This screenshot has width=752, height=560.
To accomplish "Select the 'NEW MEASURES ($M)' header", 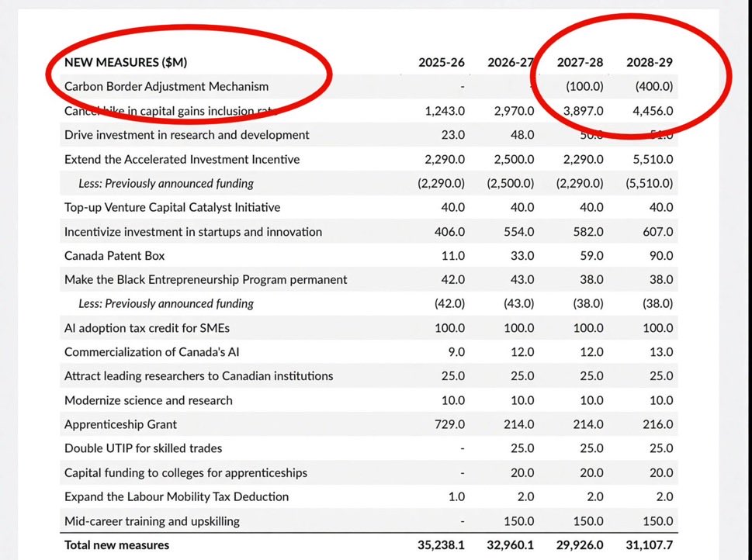I will click(126, 62).
